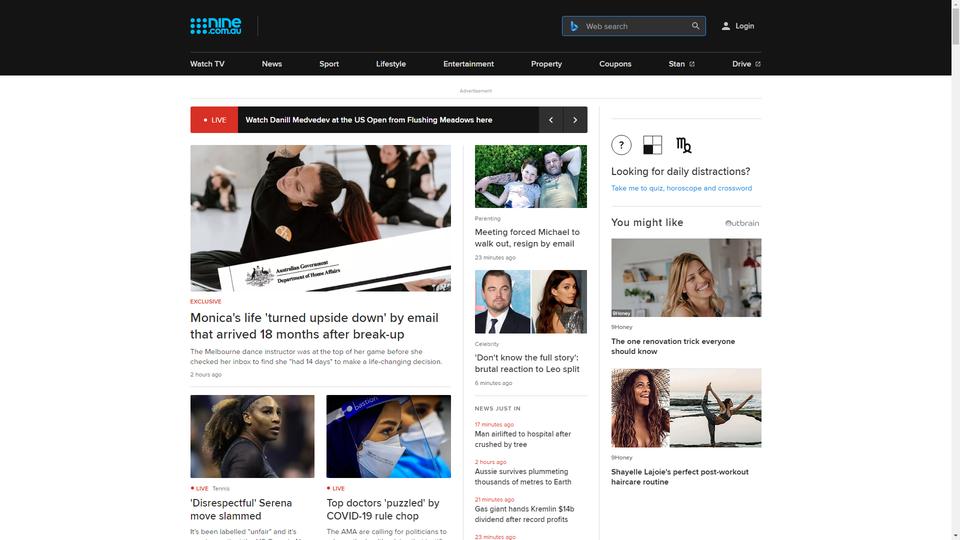Click the Login link
This screenshot has height=540, width=960.
tap(744, 26)
